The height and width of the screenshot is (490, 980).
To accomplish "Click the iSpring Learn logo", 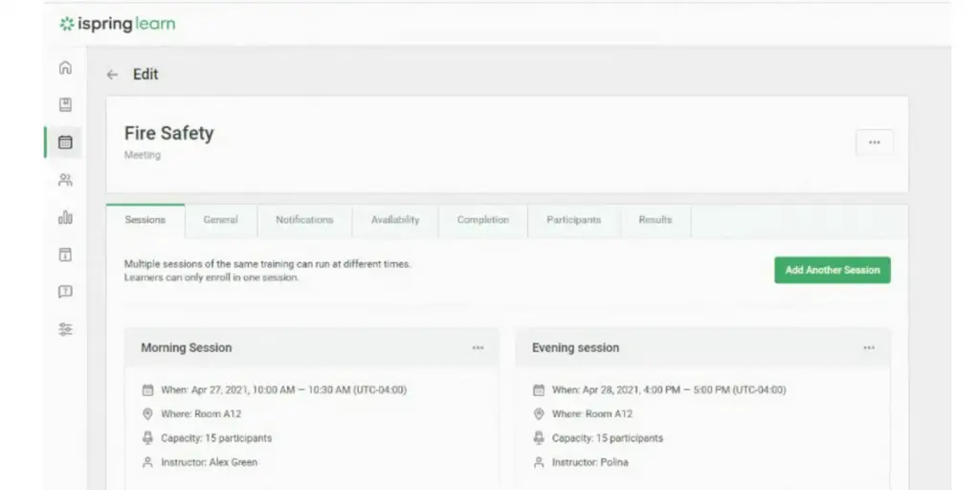I will click(x=118, y=24).
